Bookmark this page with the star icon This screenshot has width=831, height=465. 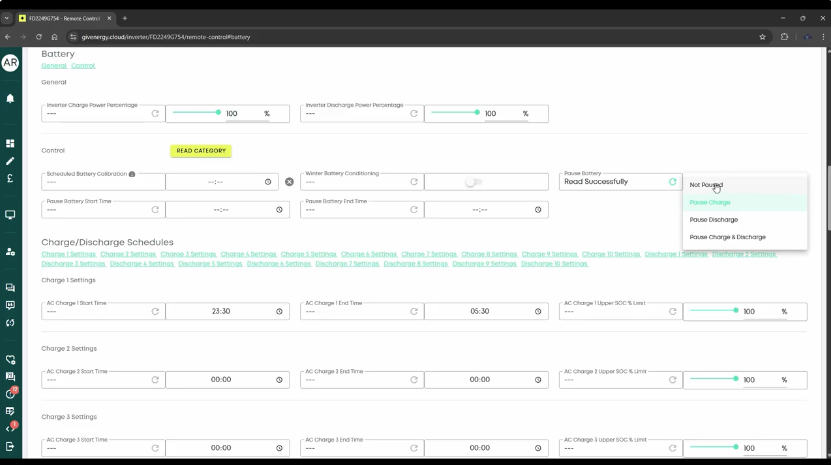(x=762, y=37)
